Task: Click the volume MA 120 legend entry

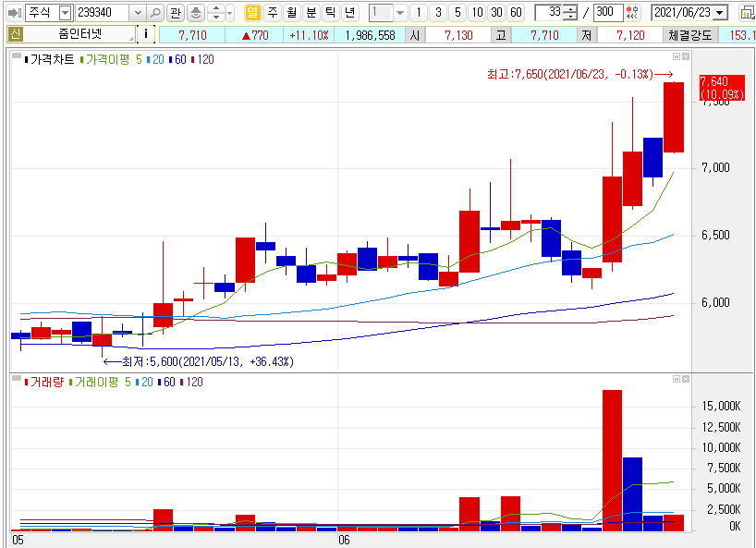Action: pyautogui.click(x=191, y=383)
